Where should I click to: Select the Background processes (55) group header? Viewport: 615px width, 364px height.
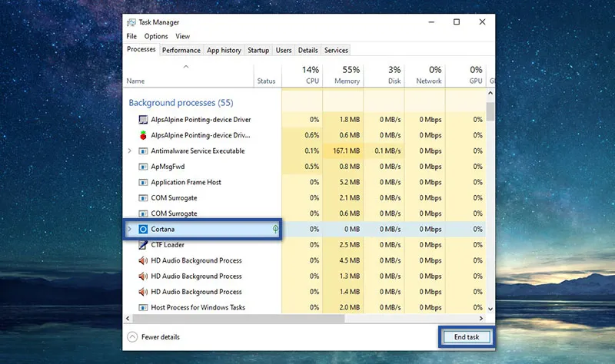[x=181, y=103]
